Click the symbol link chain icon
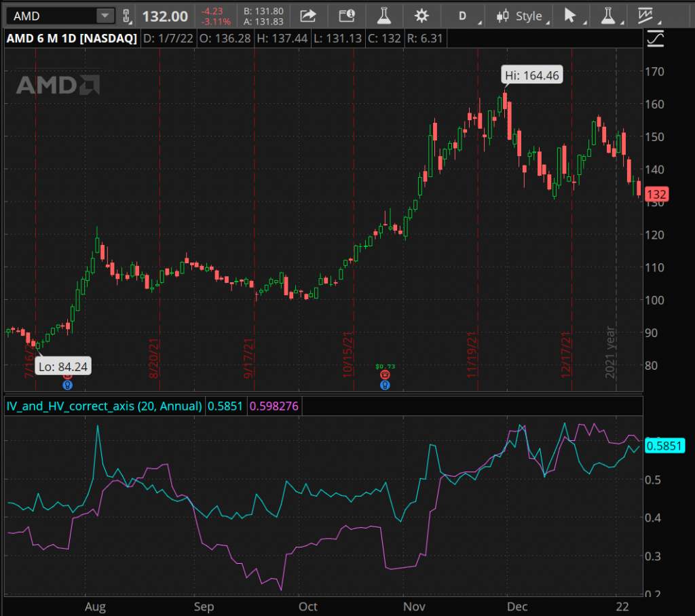Viewport: 695px width, 616px height. (x=127, y=16)
